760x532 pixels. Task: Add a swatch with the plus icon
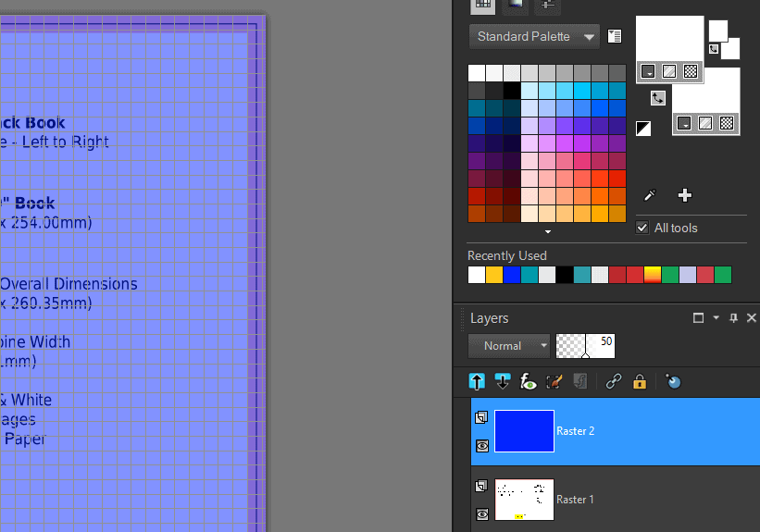coord(684,195)
